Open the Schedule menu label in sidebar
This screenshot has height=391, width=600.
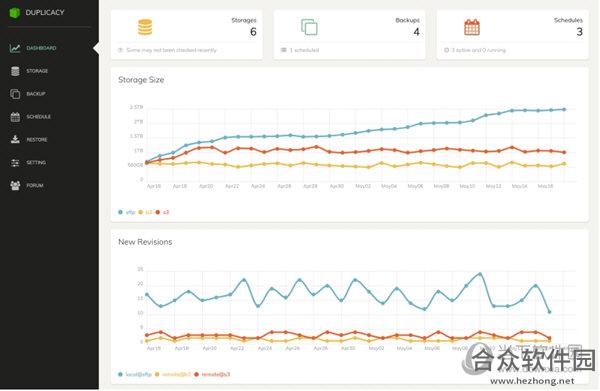[39, 117]
